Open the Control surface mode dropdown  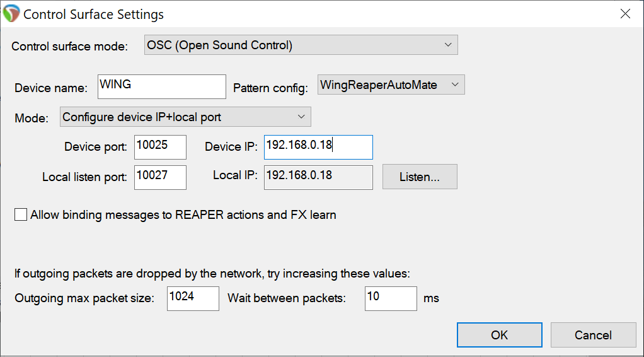[301, 45]
